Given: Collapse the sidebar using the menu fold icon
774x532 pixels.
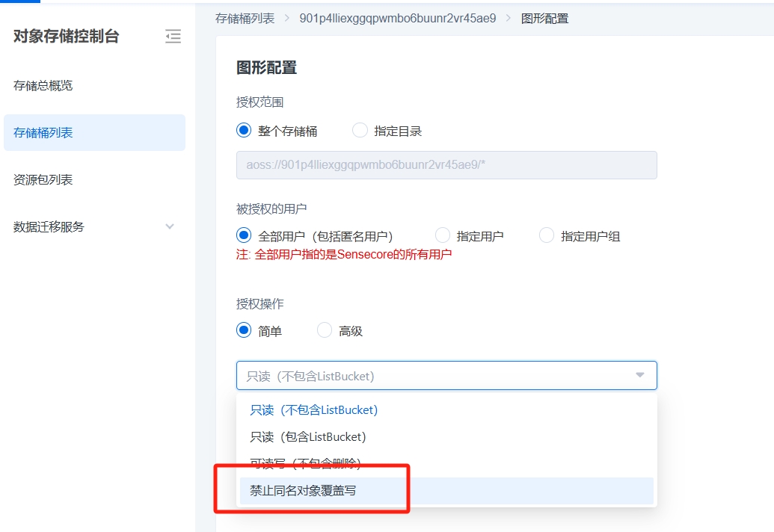Looking at the screenshot, I should [173, 36].
